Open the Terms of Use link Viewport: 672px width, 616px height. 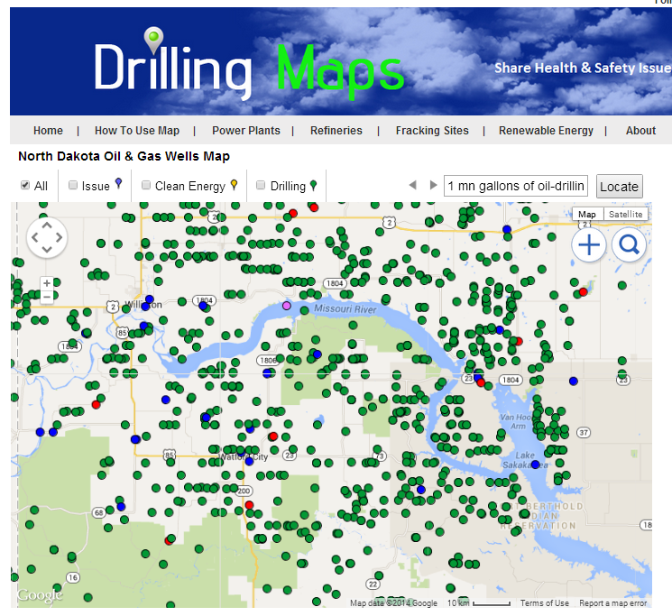click(544, 602)
